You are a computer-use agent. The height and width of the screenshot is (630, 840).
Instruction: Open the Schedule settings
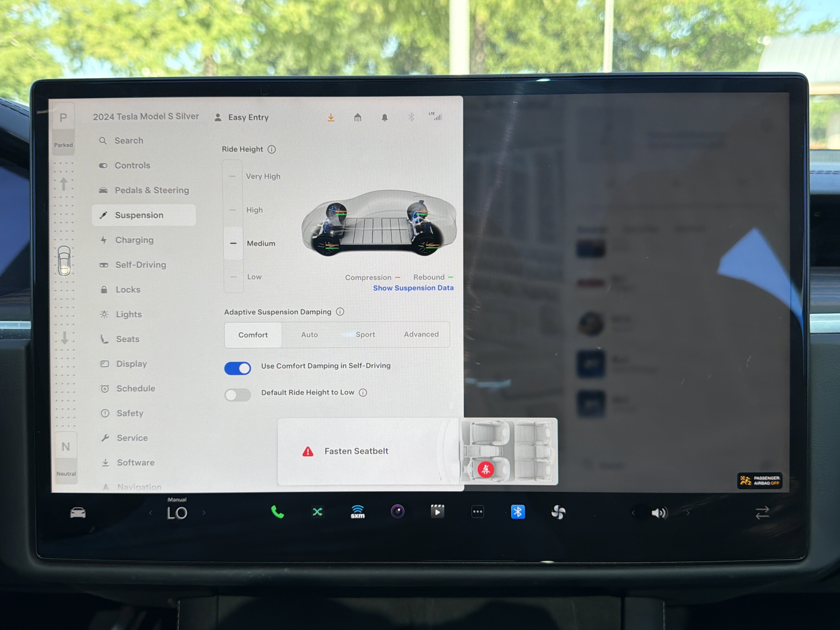[128, 389]
